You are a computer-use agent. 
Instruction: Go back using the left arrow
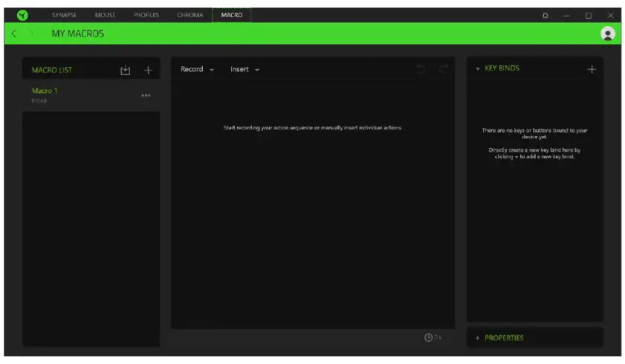point(14,33)
